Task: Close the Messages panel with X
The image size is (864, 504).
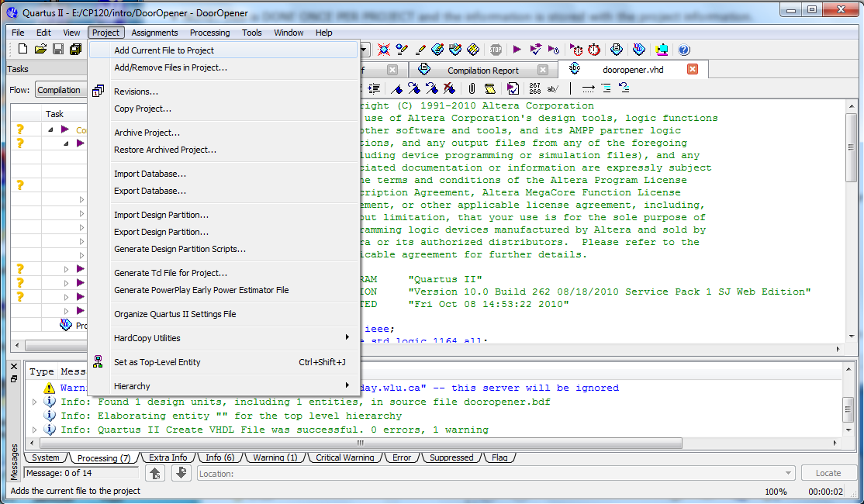Action: pyautogui.click(x=14, y=366)
